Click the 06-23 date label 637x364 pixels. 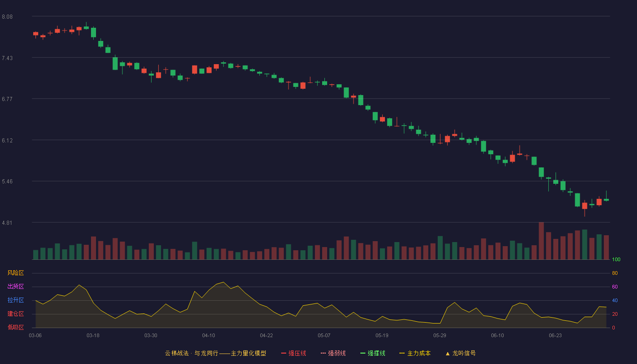click(x=556, y=335)
